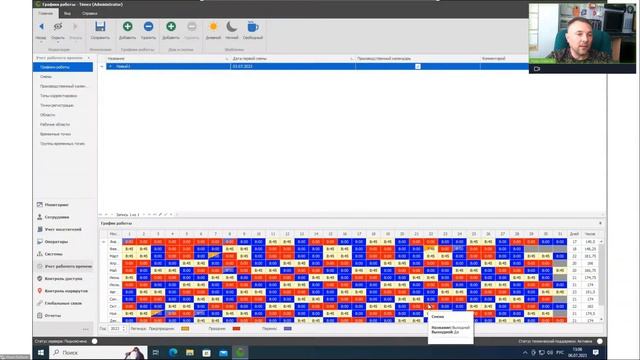Open Группы временных точек in the sidebar

click(63, 144)
